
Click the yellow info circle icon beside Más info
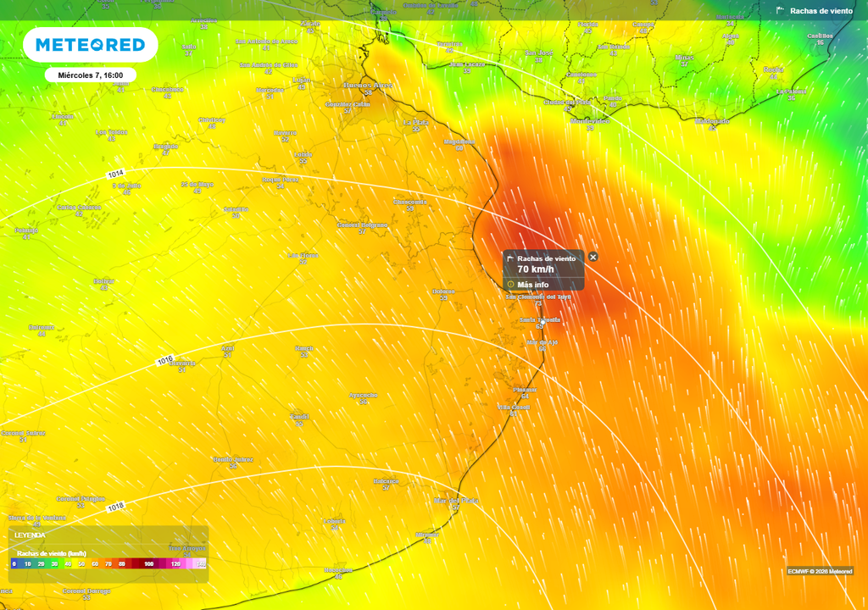point(510,284)
